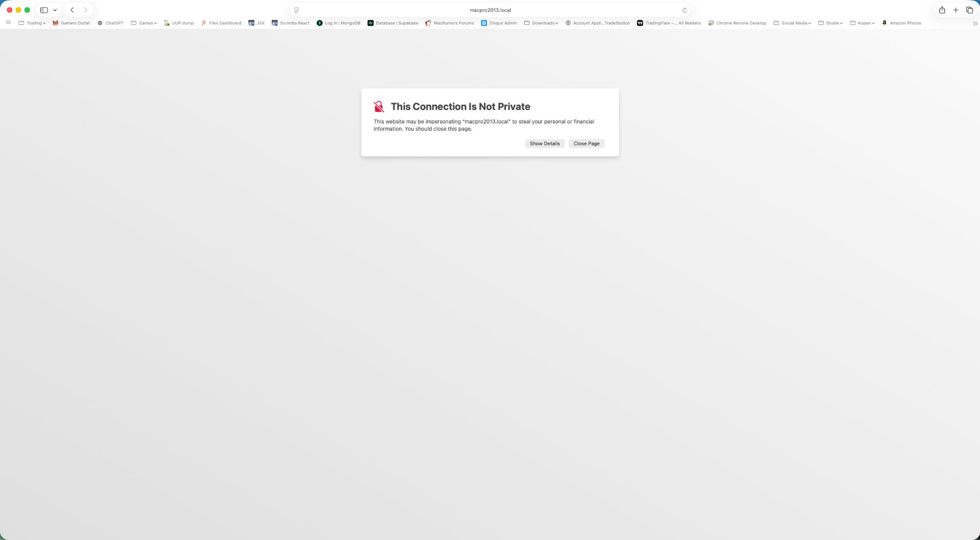Open the Scrimba React bookmark
This screenshot has height=540, width=980.
291,23
